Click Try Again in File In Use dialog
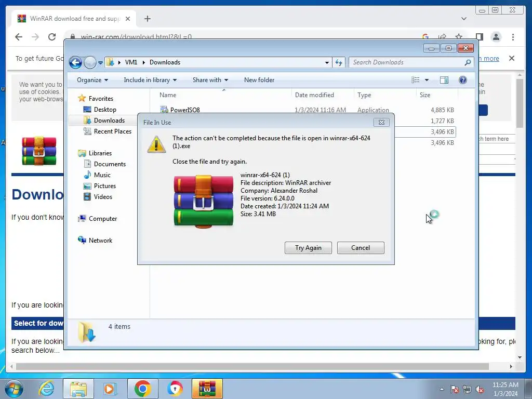Image resolution: width=532 pixels, height=399 pixels. (308, 248)
